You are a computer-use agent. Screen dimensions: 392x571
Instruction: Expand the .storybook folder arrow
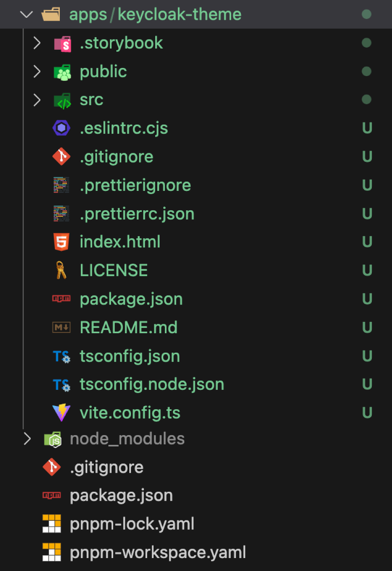coord(37,43)
